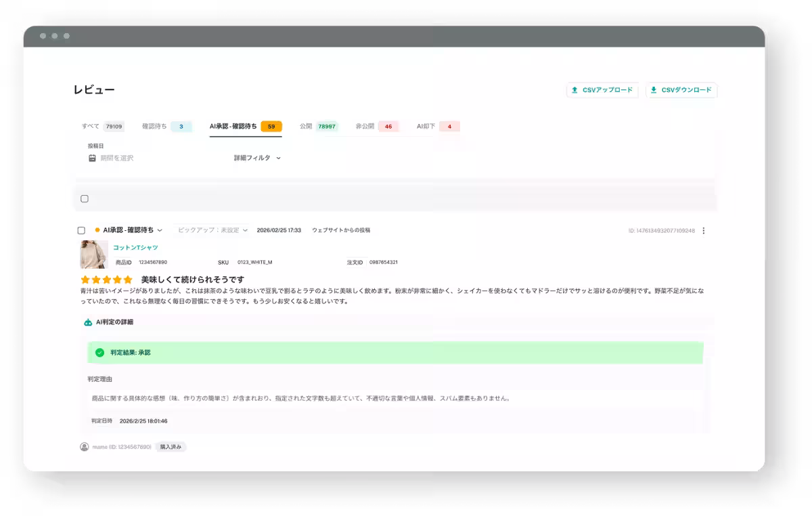Click the upload icon in CSVアップロード button
812x516 pixels.
575,89
